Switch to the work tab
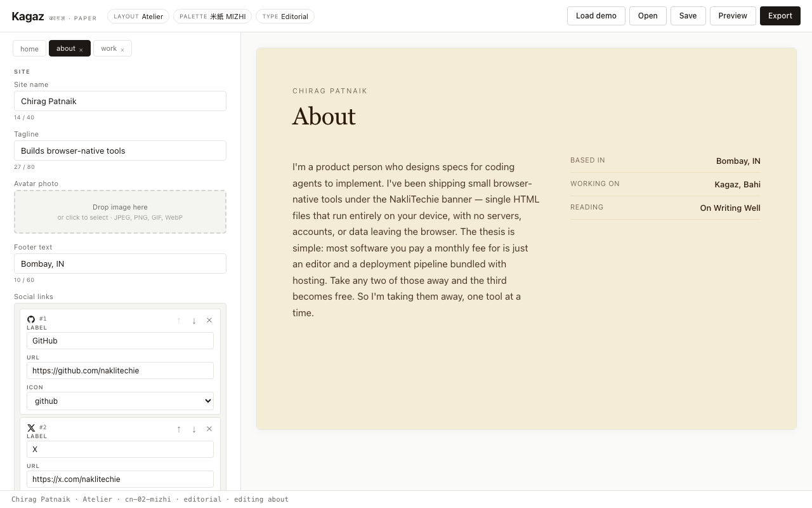This screenshot has height=508, width=812. [x=108, y=48]
